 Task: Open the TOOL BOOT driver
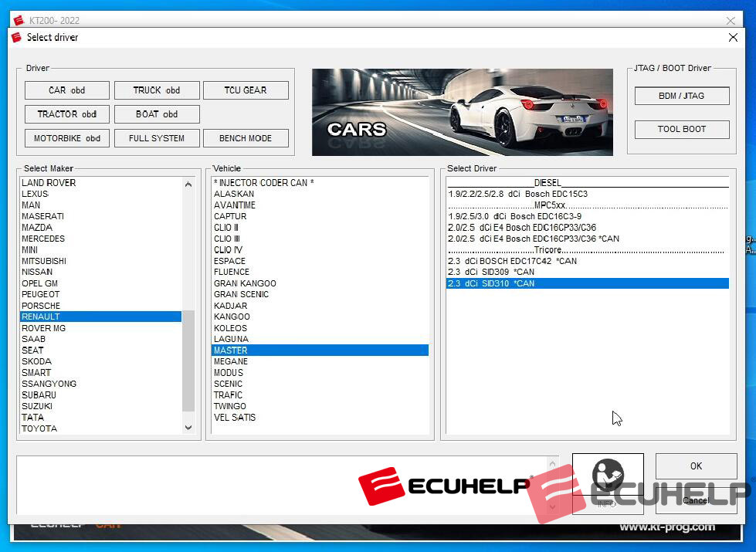coord(682,129)
